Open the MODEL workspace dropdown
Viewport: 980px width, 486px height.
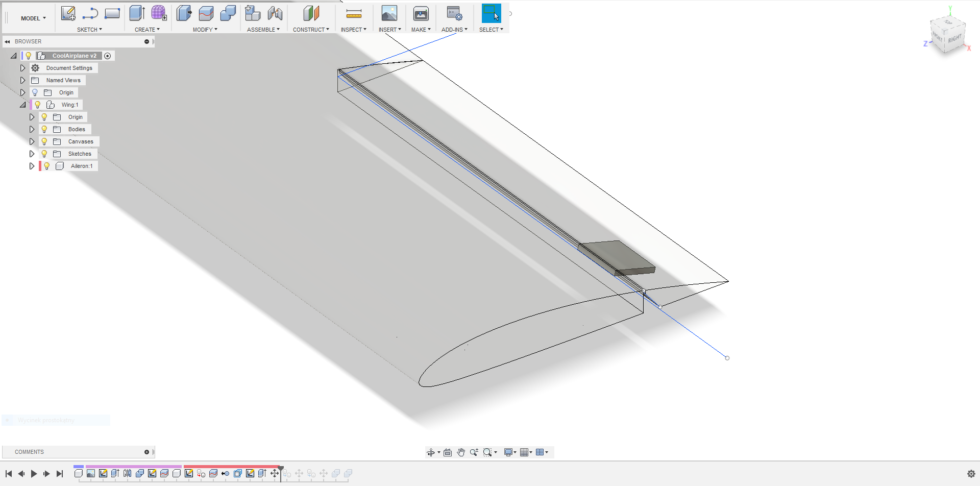(x=33, y=18)
